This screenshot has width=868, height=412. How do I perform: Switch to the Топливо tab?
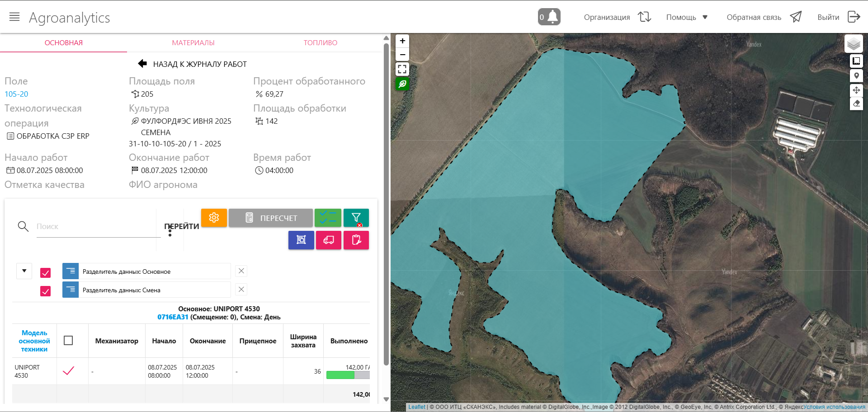[x=320, y=43]
